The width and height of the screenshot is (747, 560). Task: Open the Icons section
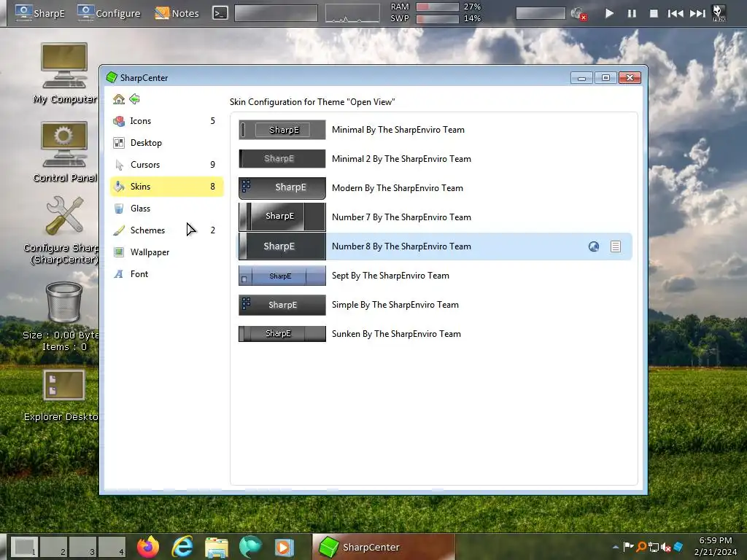(166, 121)
